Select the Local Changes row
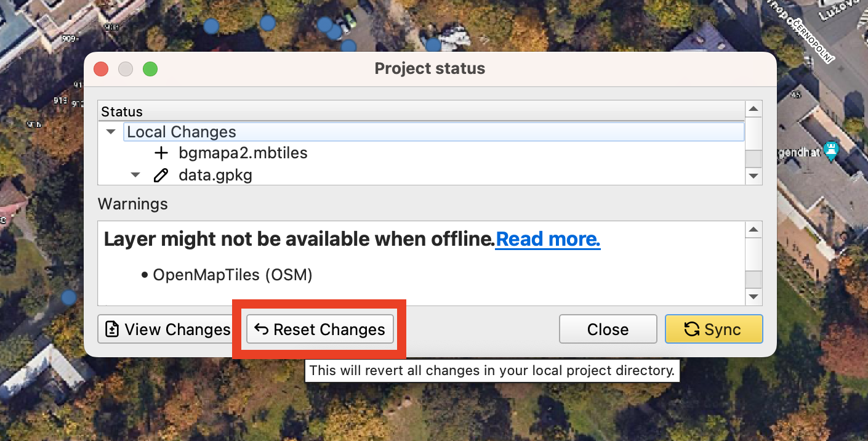 (182, 132)
